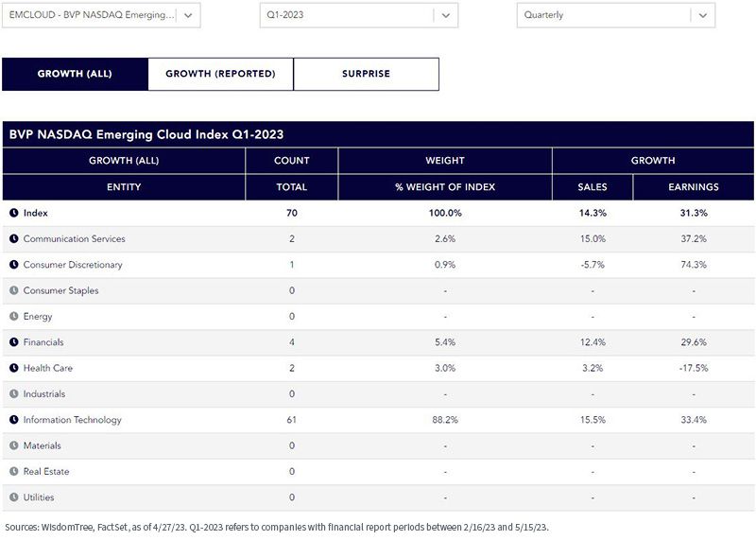Viewport: 756px width, 540px height.
Task: Click the 'Index' row label
Action: point(36,213)
